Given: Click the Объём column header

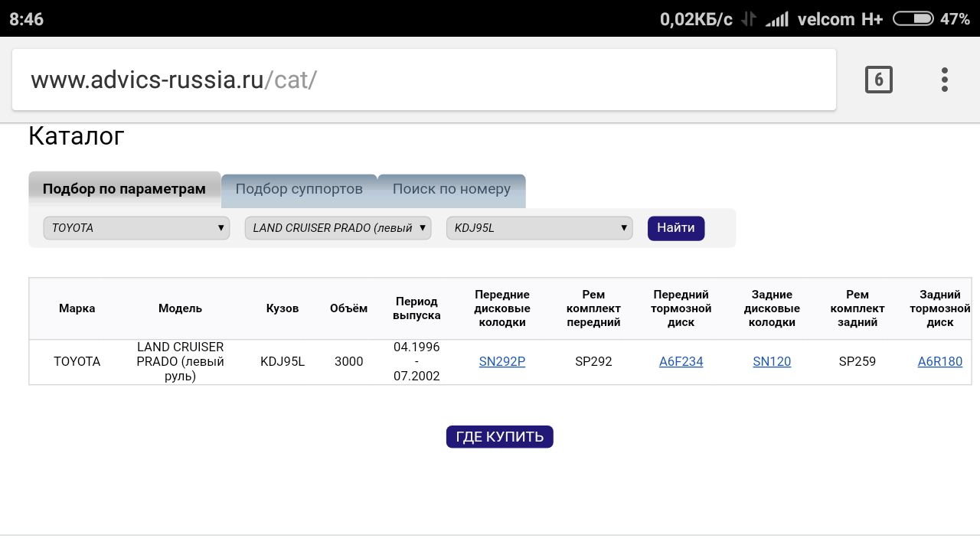Looking at the screenshot, I should pos(349,308).
